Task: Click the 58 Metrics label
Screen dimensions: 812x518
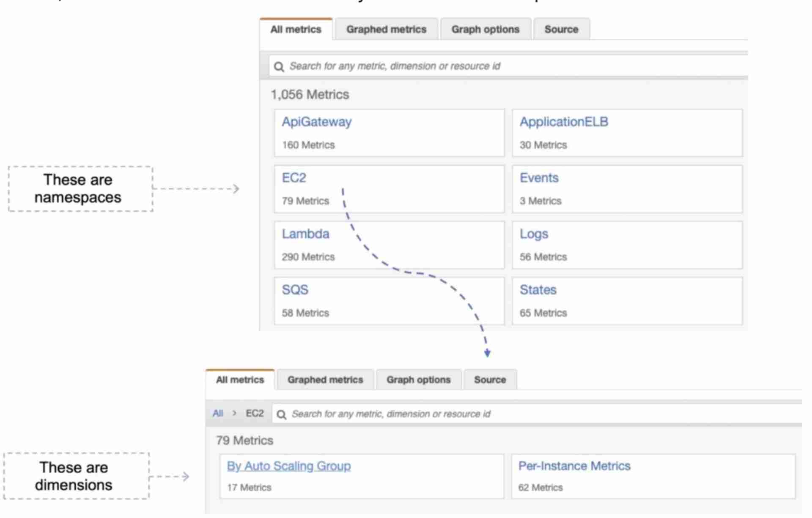Action: tap(305, 313)
